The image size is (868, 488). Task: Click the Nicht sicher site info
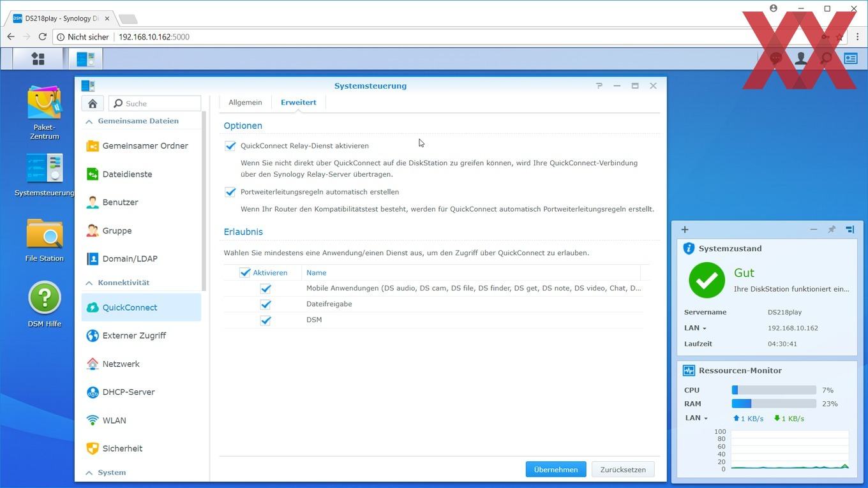(x=82, y=37)
